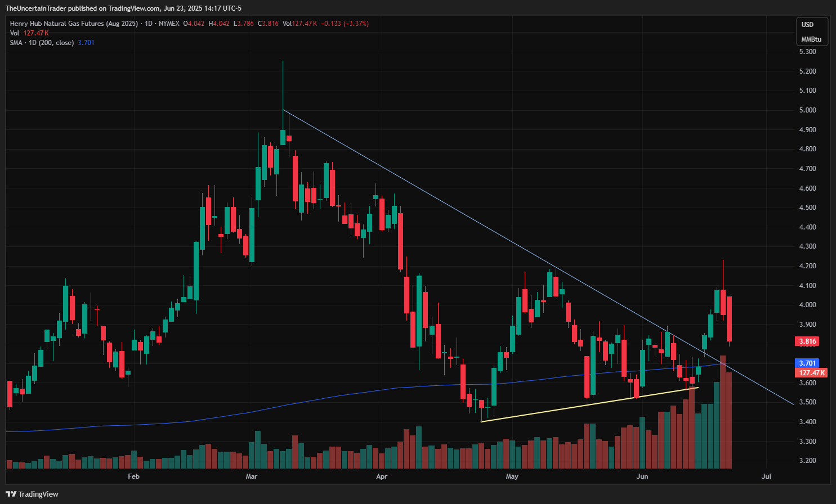Click the 4.400 price axis label
This screenshot has width=836, height=504.
pyautogui.click(x=808, y=227)
